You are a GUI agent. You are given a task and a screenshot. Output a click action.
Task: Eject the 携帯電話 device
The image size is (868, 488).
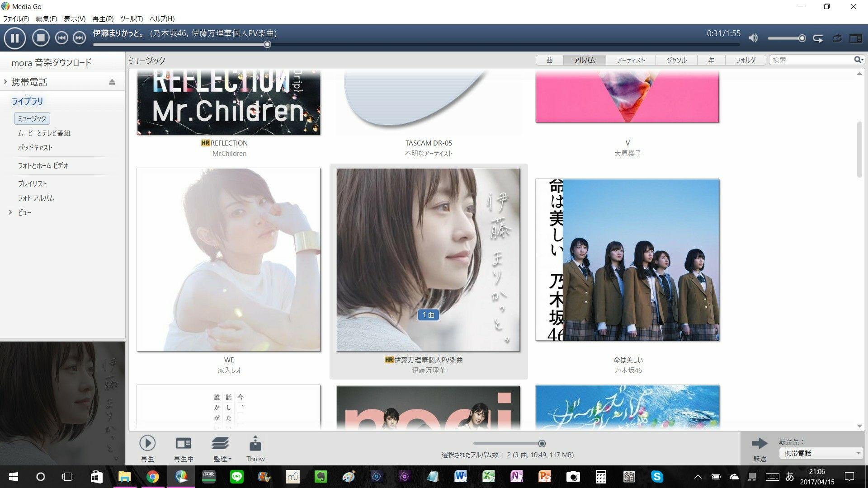pos(112,82)
